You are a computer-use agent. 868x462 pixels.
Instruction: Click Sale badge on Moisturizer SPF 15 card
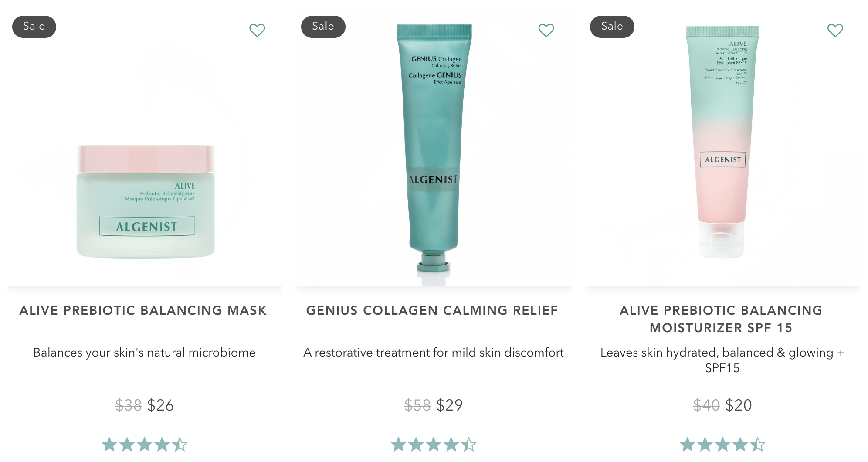(x=612, y=27)
